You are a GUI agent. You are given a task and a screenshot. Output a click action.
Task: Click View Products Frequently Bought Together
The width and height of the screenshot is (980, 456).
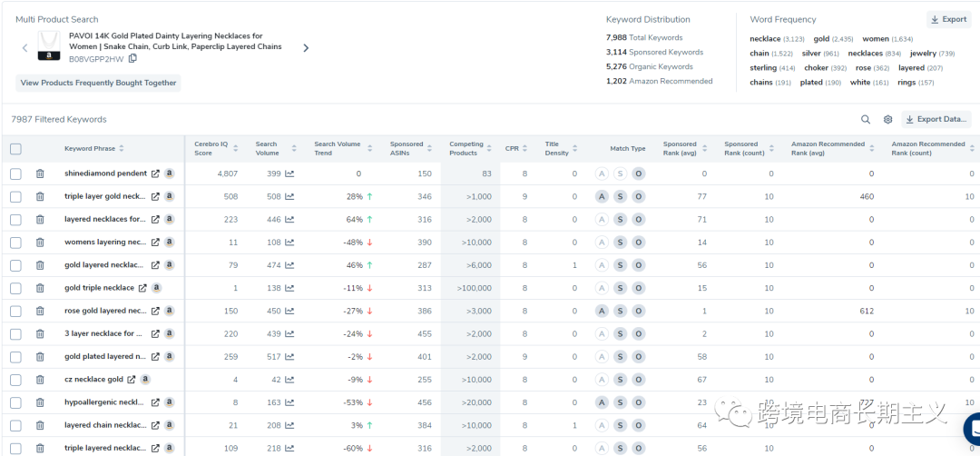click(98, 83)
